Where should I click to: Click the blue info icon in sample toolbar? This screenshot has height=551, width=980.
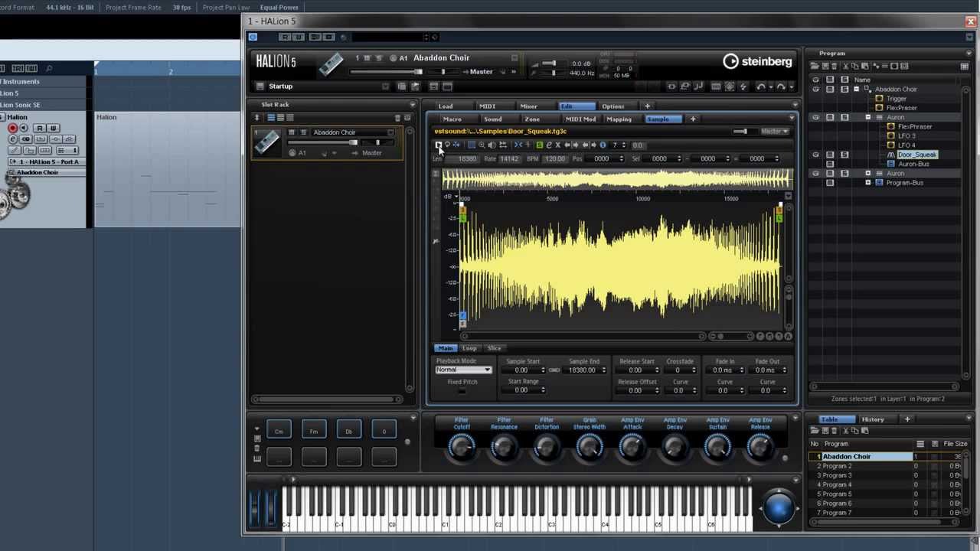pyautogui.click(x=603, y=145)
